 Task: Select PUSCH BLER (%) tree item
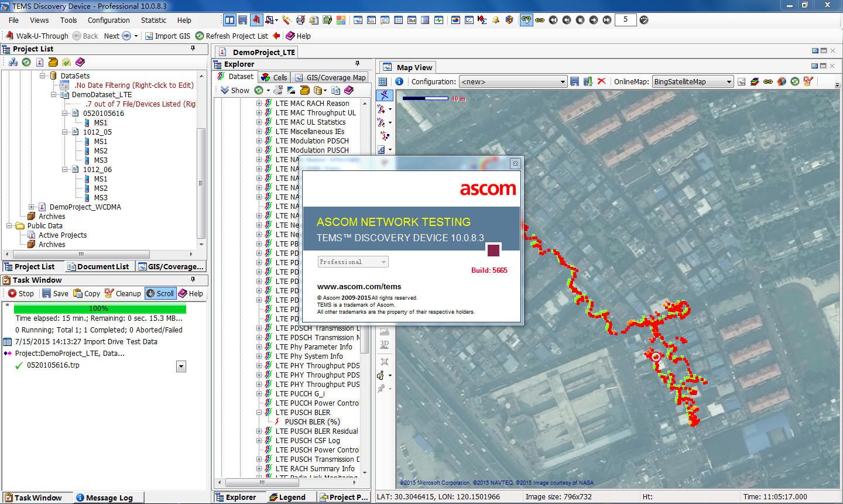pos(312,422)
